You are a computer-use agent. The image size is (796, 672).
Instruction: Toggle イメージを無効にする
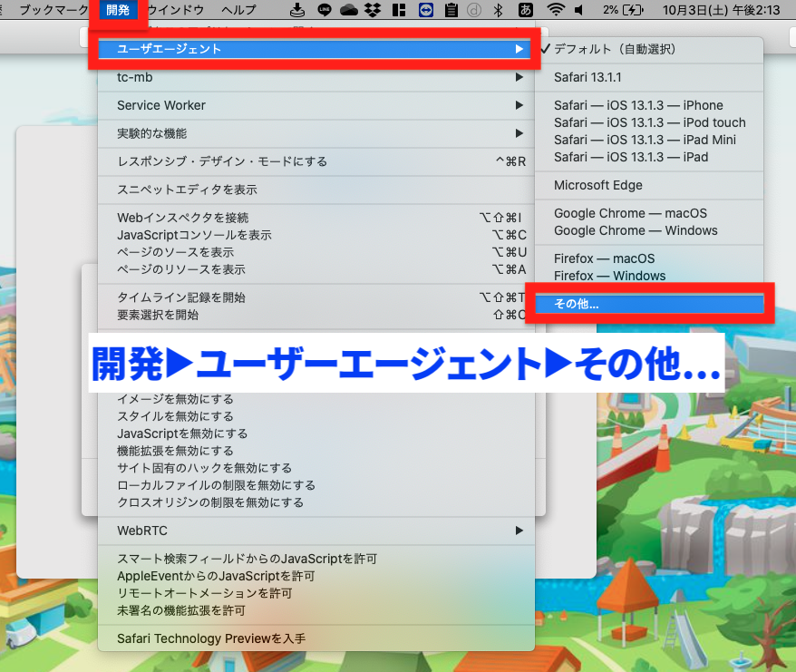tap(315, 399)
